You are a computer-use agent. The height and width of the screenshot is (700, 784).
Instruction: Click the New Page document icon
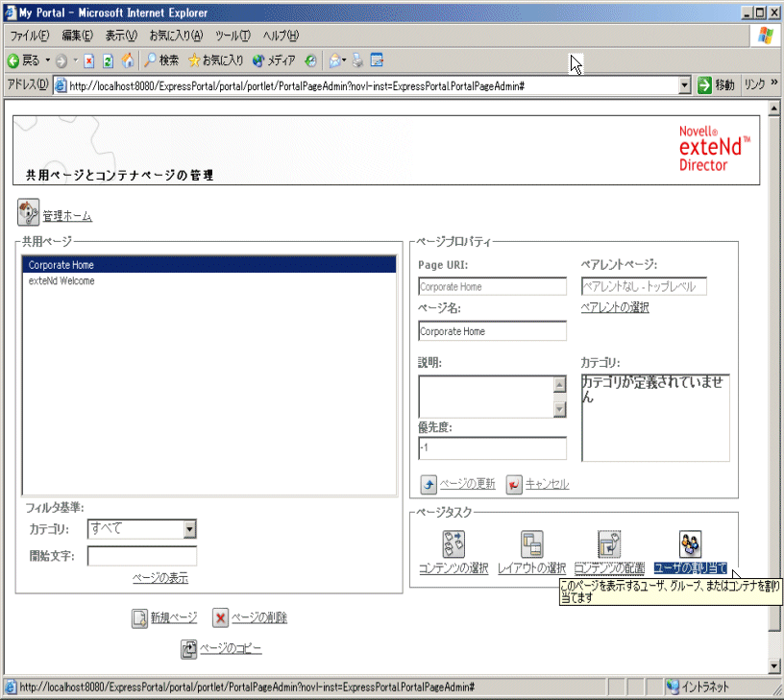click(x=139, y=618)
